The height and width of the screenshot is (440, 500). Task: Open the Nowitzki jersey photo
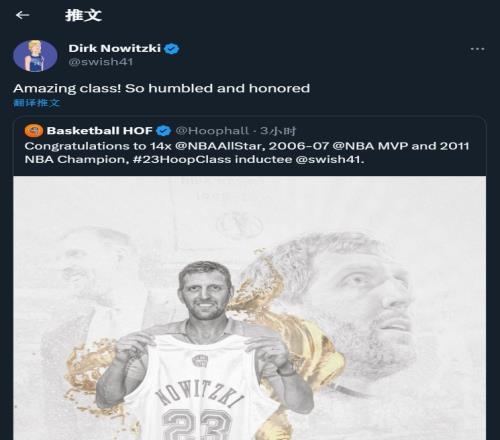pos(249,308)
